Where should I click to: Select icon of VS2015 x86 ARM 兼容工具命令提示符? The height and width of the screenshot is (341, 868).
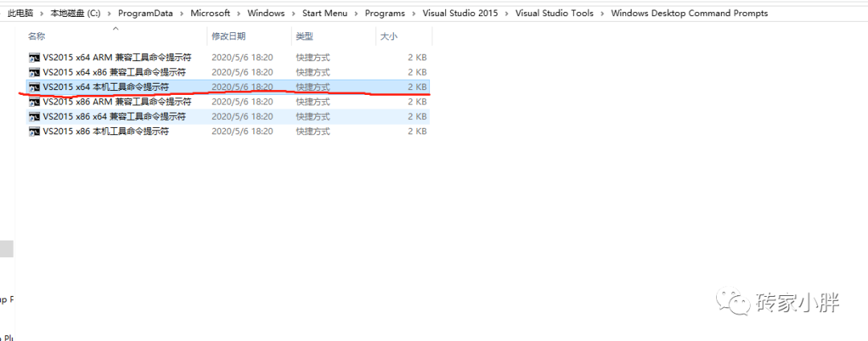pos(35,102)
